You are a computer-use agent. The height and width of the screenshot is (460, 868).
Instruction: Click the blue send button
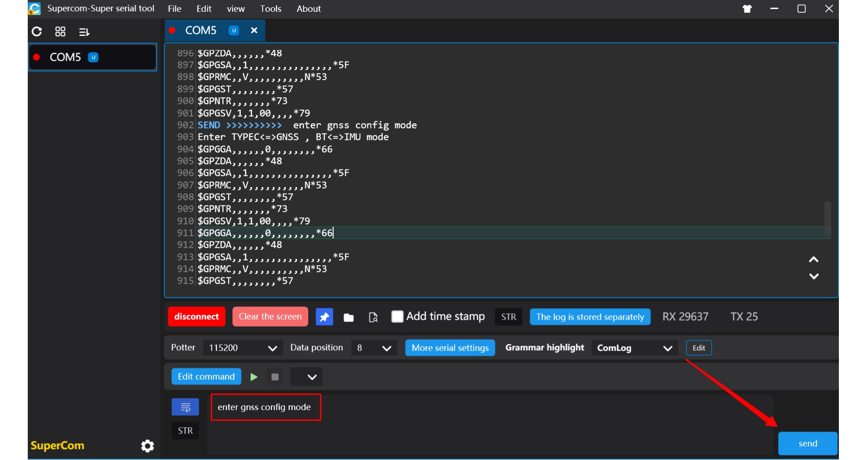click(807, 444)
